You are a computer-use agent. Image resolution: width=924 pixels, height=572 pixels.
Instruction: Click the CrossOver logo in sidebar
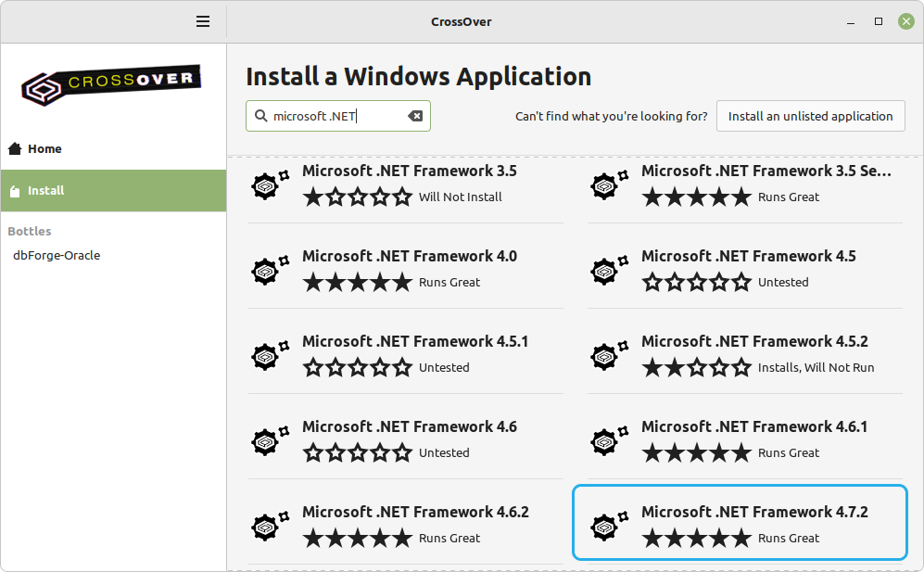(111, 85)
